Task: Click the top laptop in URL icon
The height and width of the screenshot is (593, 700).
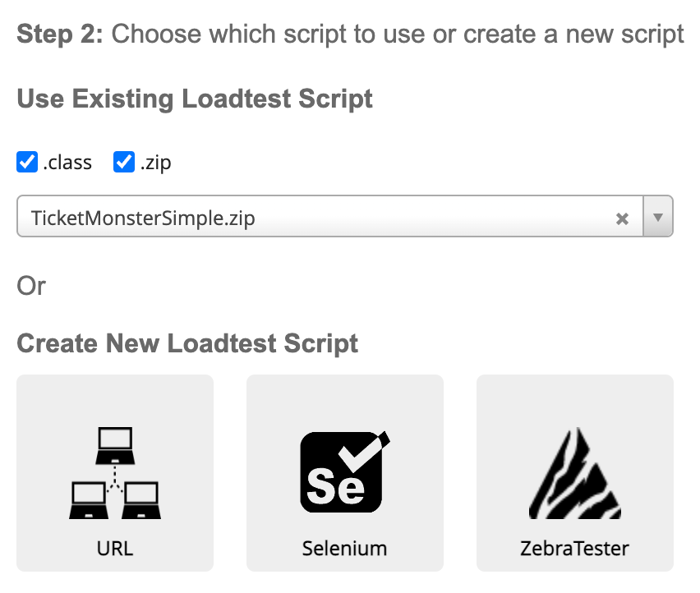Action: [115, 446]
